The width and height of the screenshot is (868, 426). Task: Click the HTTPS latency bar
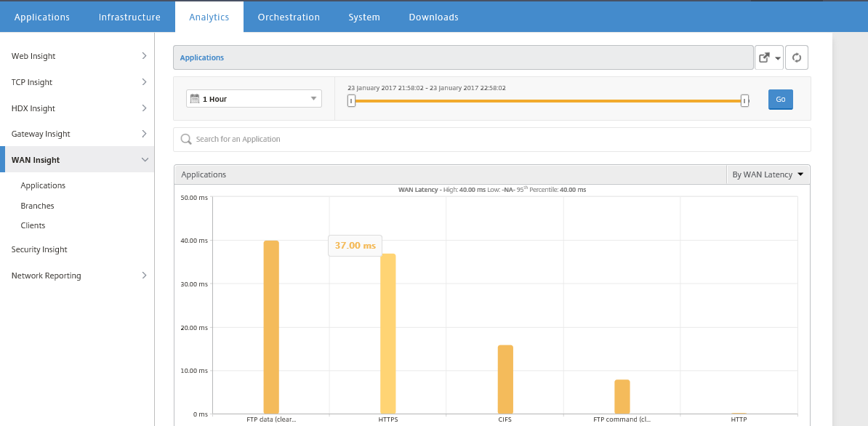click(388, 334)
